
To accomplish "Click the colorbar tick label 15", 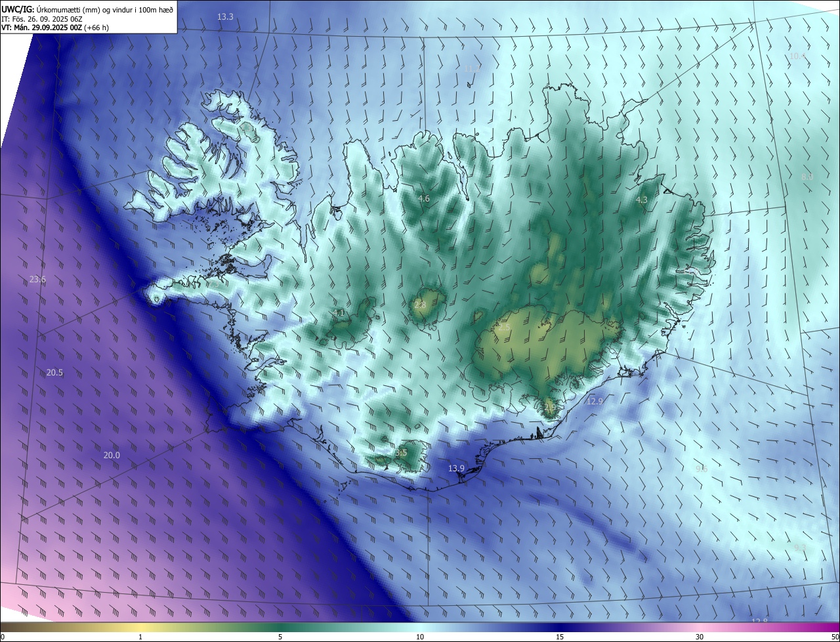I will click(560, 637).
